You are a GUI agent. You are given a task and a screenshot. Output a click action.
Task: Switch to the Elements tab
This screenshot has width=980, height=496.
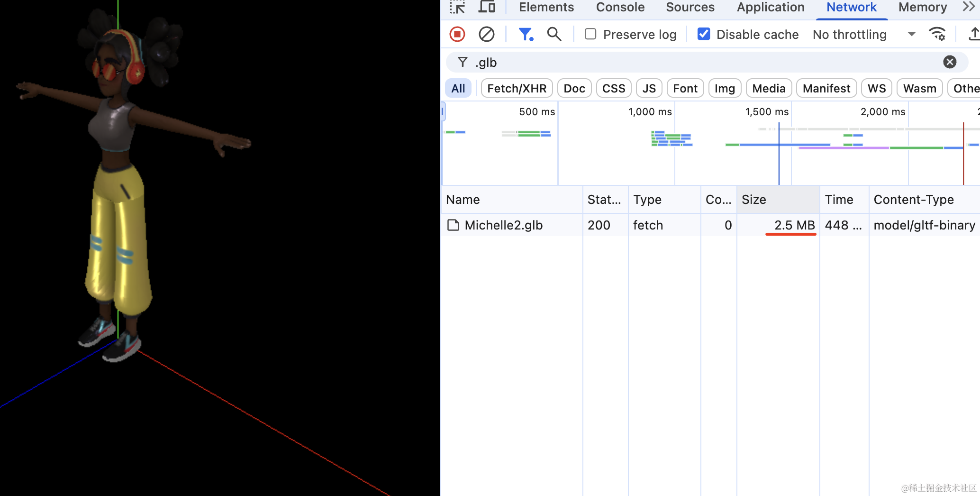546,7
